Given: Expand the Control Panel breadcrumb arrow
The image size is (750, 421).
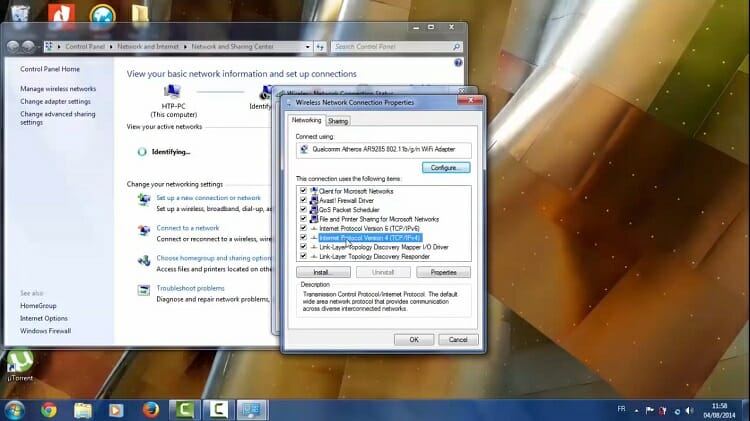Looking at the screenshot, I should pyautogui.click(x=111, y=46).
